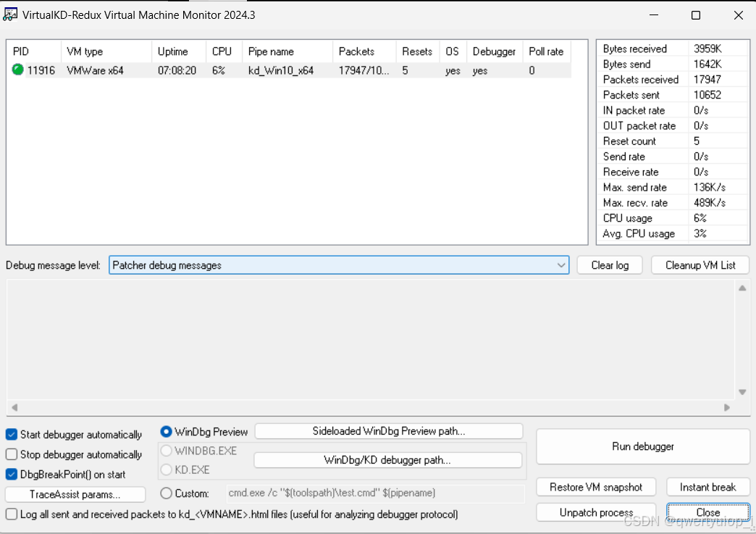Sort VM list by PID column header
This screenshot has height=534, width=756.
point(34,51)
